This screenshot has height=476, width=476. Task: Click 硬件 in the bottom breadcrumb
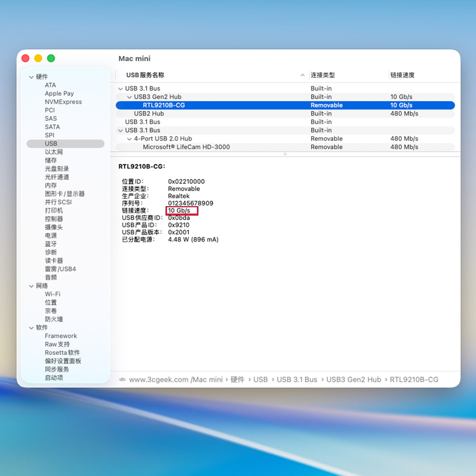238,379
